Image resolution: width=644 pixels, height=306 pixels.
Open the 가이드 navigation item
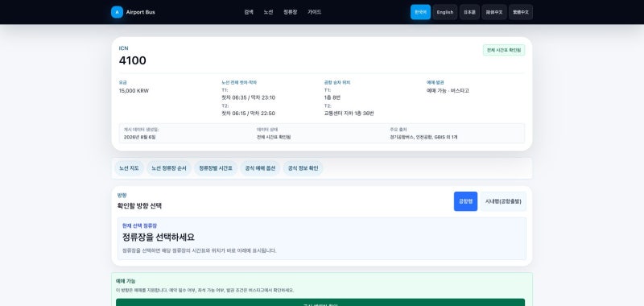tap(314, 12)
